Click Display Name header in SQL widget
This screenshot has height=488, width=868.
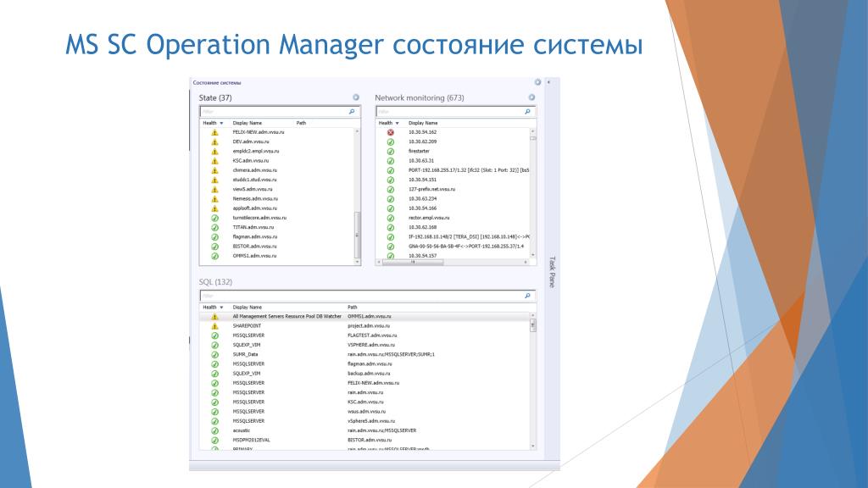(247, 307)
